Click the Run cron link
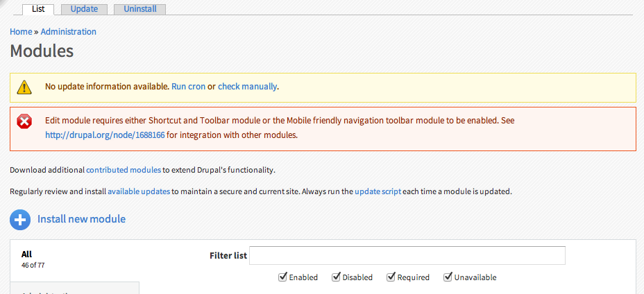 click(x=189, y=87)
